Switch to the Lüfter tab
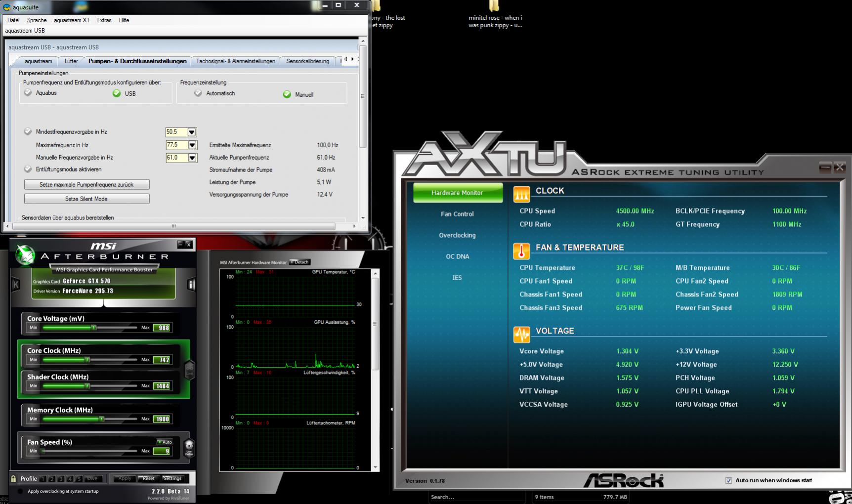Image resolution: width=852 pixels, height=504 pixels. pos(71,61)
